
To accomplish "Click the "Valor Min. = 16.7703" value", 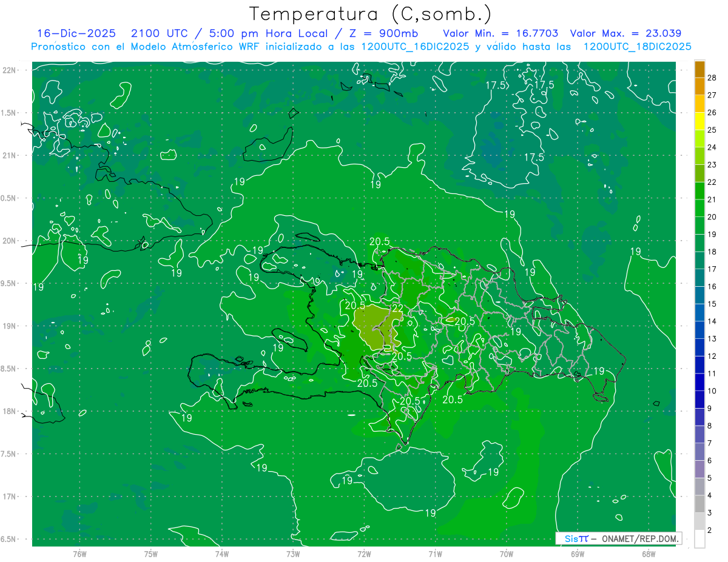I will pos(500,33).
